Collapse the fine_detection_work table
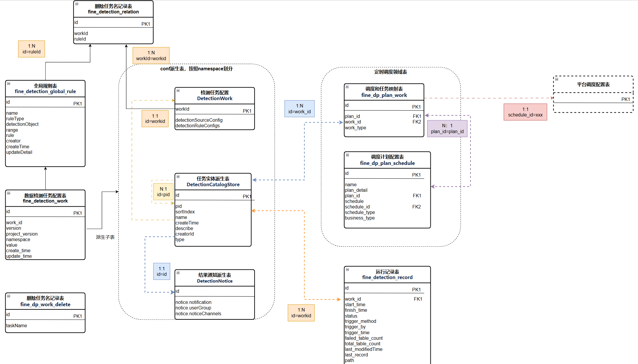The height and width of the screenshot is (364, 638). (9, 193)
